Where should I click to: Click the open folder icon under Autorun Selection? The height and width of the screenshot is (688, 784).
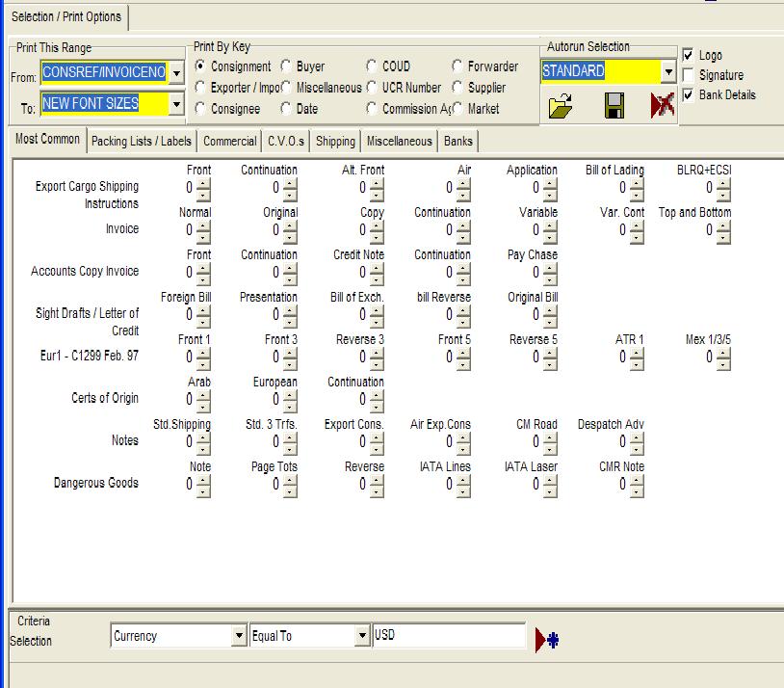coord(561,106)
